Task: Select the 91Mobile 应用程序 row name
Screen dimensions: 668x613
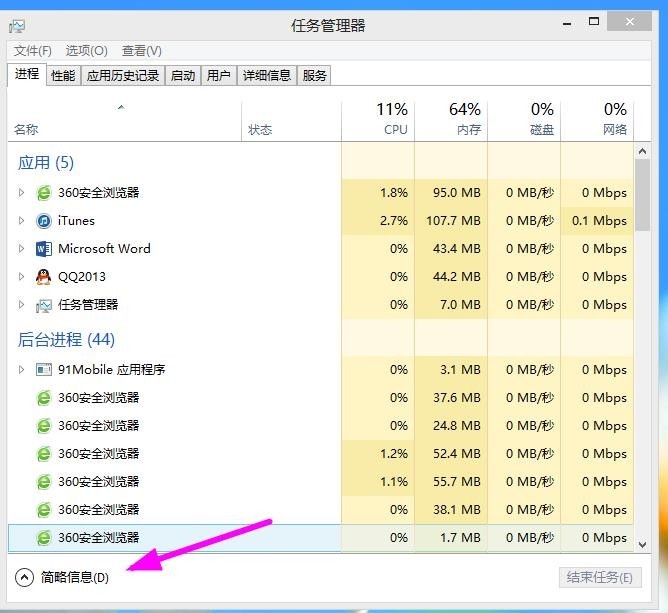Action: (112, 369)
